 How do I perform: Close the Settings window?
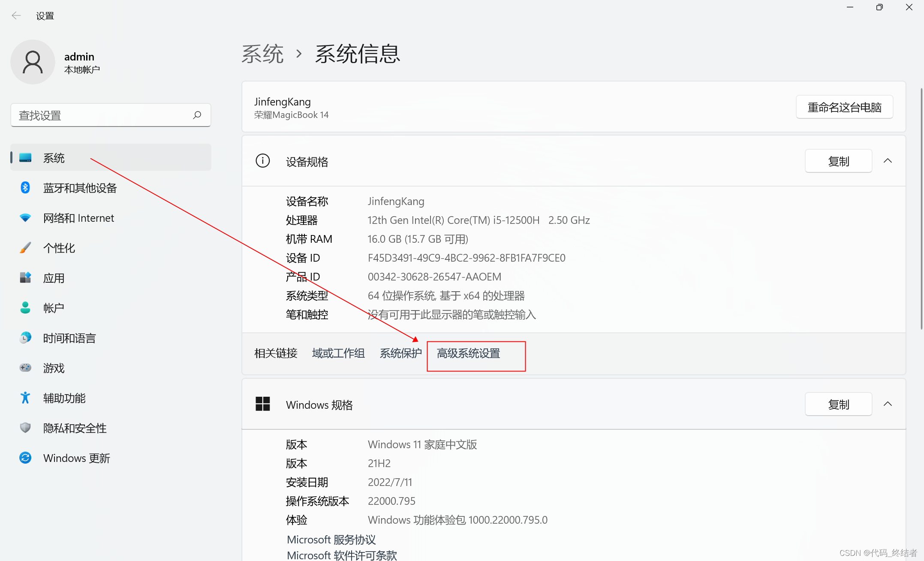tap(909, 7)
